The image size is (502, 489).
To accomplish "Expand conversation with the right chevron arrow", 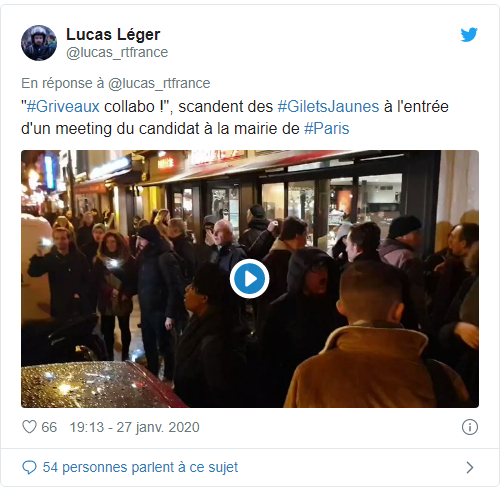I will (470, 467).
